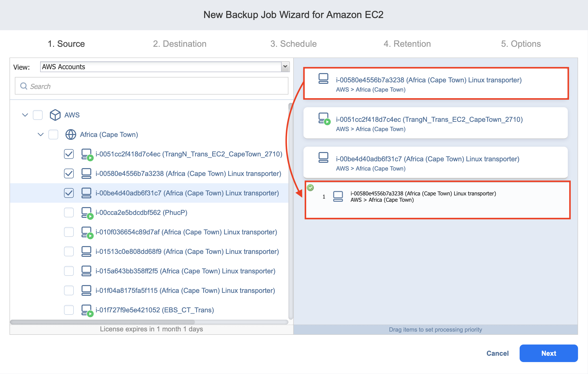This screenshot has height=374, width=588.
Task: Select the entire AWS account checkbox
Action: (x=38, y=115)
